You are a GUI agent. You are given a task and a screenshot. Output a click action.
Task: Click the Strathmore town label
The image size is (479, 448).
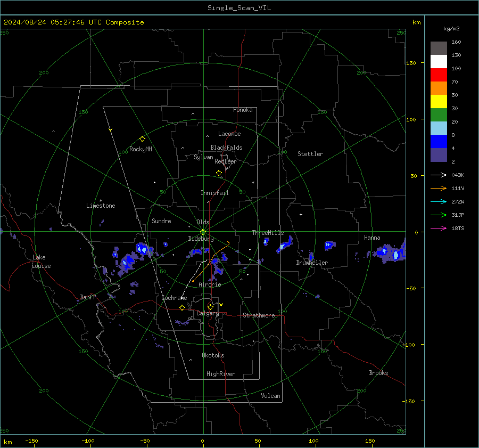(x=259, y=315)
